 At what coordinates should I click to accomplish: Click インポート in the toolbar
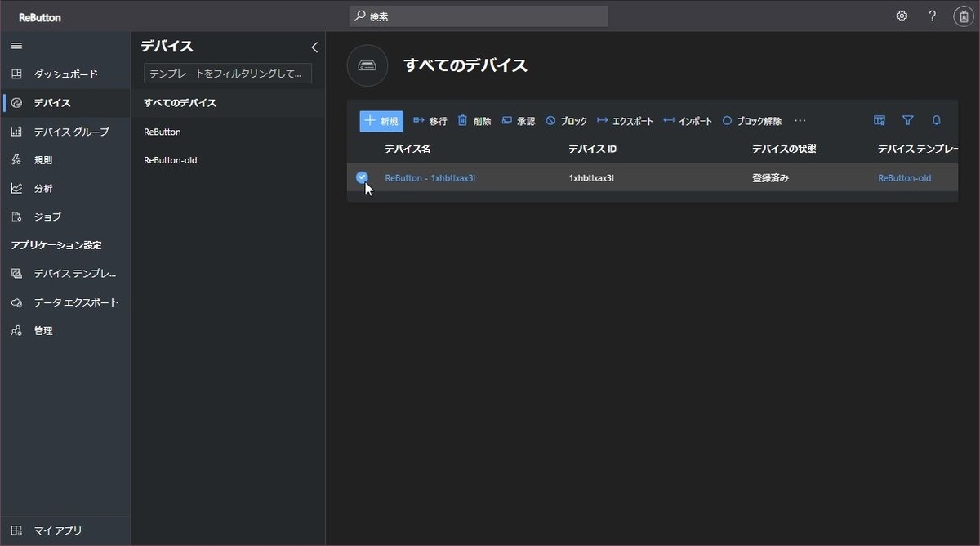pos(688,121)
